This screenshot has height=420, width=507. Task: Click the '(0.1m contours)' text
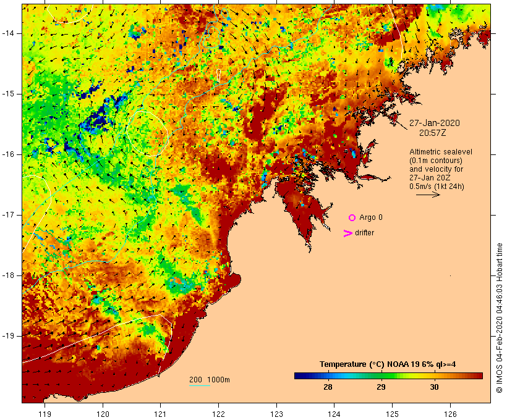point(436,161)
